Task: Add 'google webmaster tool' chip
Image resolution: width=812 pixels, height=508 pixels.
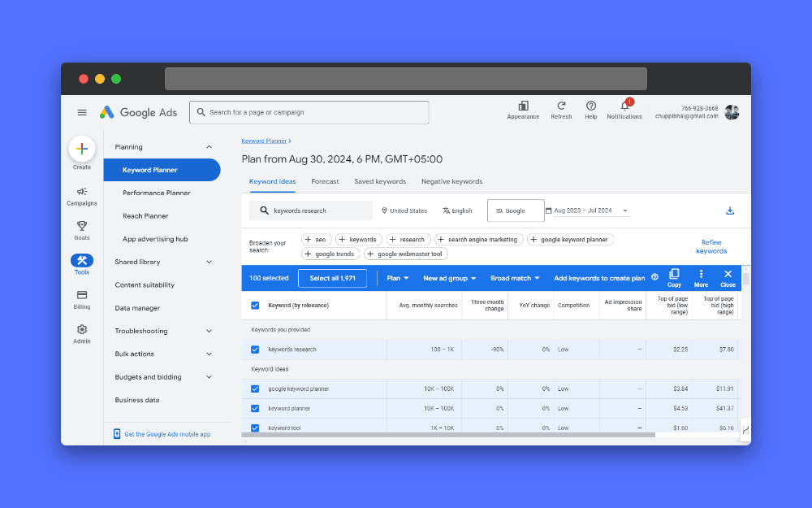Action: pyautogui.click(x=406, y=254)
